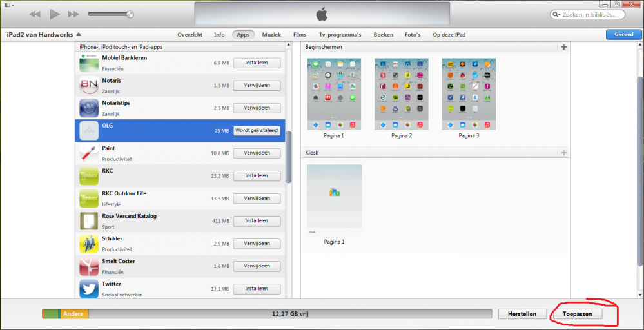Eject iPad2 van Hardworks
This screenshot has width=644, height=330.
coord(79,34)
